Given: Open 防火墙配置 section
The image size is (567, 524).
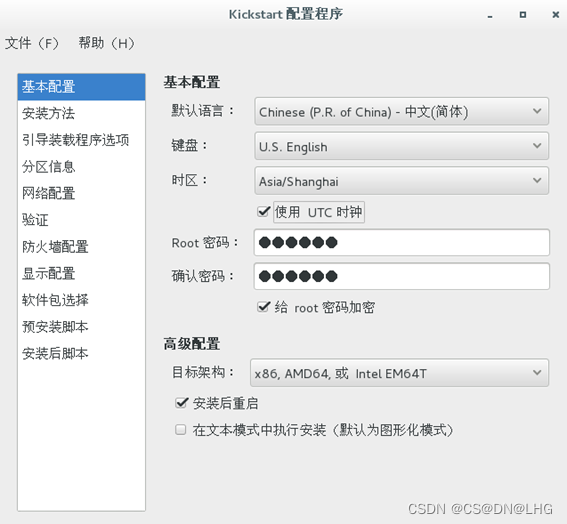Looking at the screenshot, I should point(81,247).
